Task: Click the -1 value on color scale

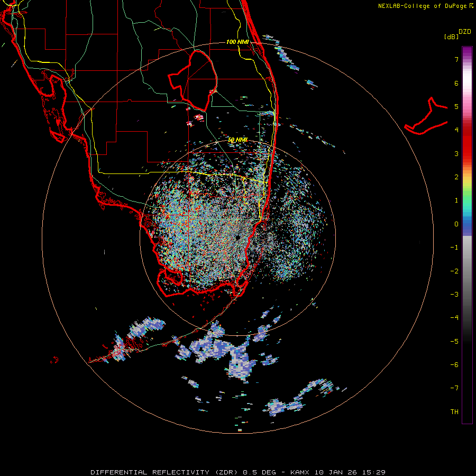Action: click(x=454, y=248)
